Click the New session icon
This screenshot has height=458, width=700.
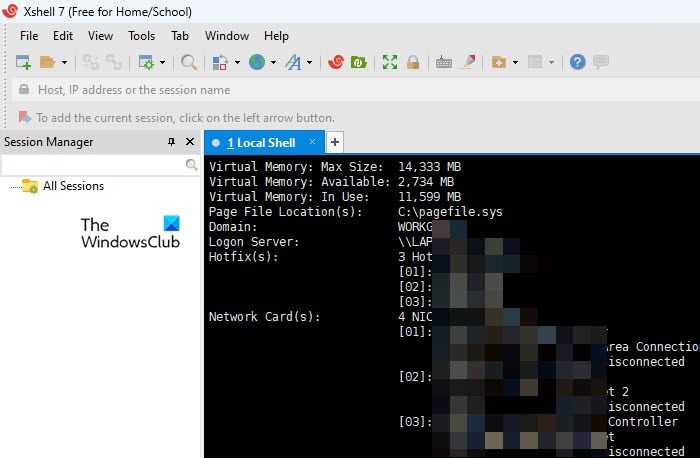point(23,62)
